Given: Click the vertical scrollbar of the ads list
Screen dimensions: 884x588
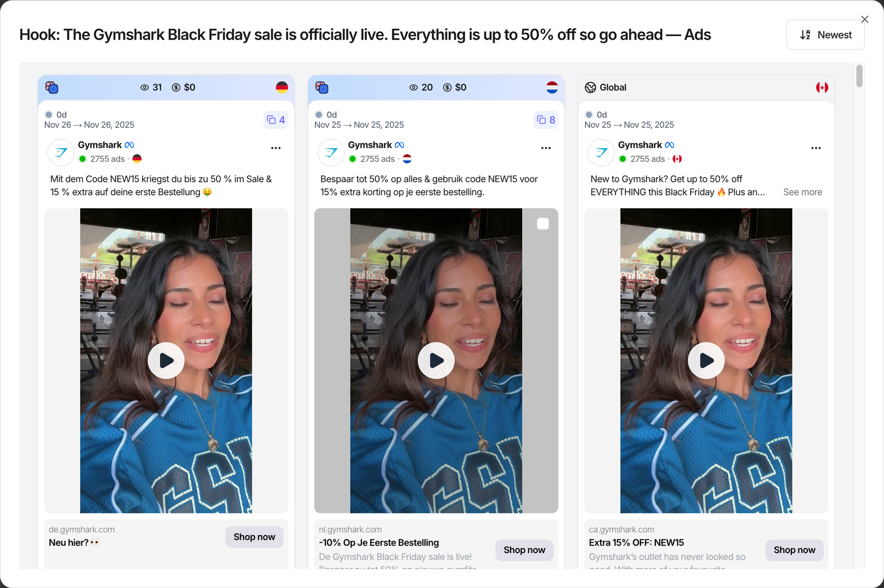Looking at the screenshot, I should coord(859,76).
